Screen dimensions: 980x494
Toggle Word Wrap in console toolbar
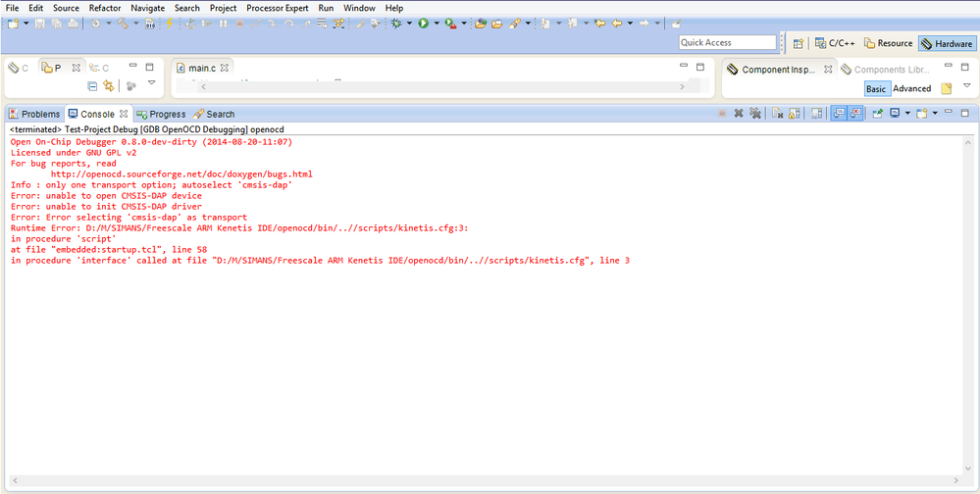click(x=816, y=113)
